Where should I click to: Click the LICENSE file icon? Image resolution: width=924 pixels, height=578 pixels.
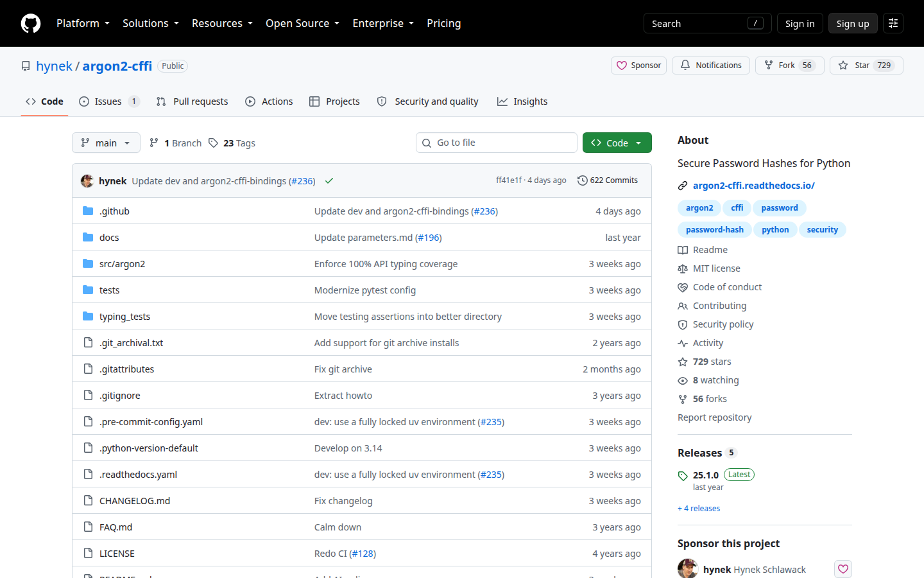click(88, 553)
